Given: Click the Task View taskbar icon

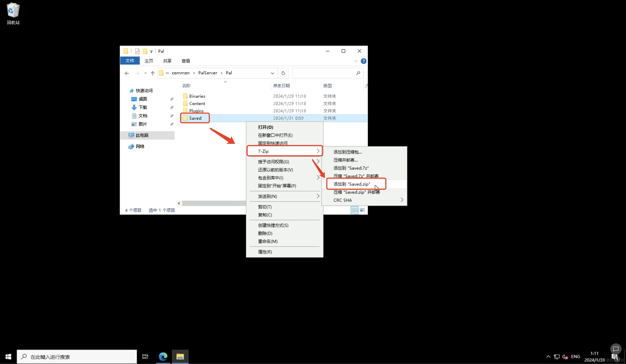Looking at the screenshot, I should click(x=145, y=357).
